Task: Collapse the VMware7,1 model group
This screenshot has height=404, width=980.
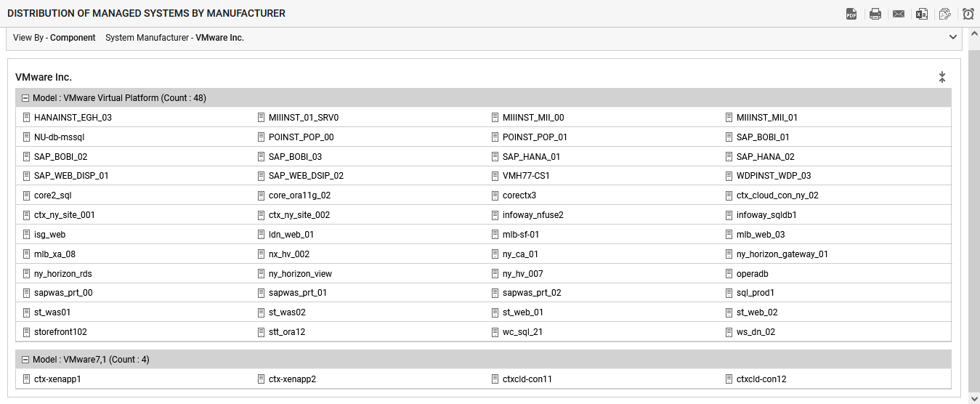Action: coord(25,360)
